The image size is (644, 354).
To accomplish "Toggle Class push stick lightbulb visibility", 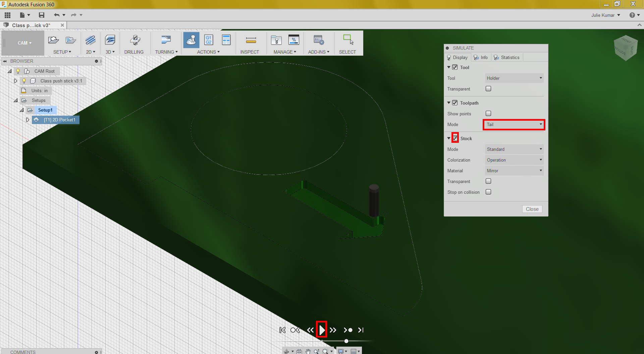I will click(x=24, y=81).
